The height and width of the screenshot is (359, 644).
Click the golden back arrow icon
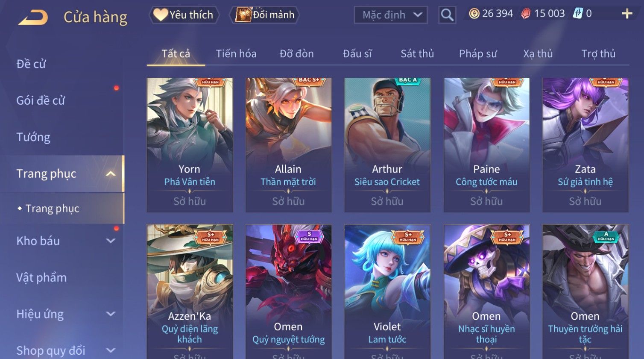33,17
